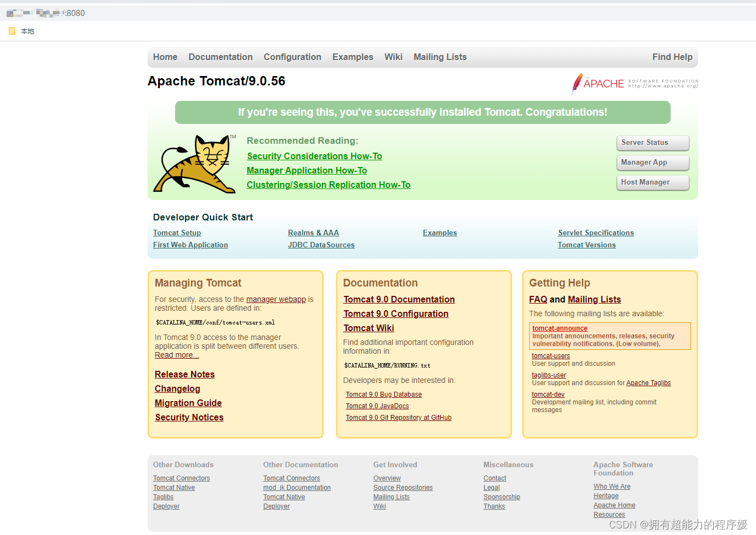This screenshot has height=535, width=756.
Task: Open the Contact link under Miscellaneous
Action: point(495,478)
